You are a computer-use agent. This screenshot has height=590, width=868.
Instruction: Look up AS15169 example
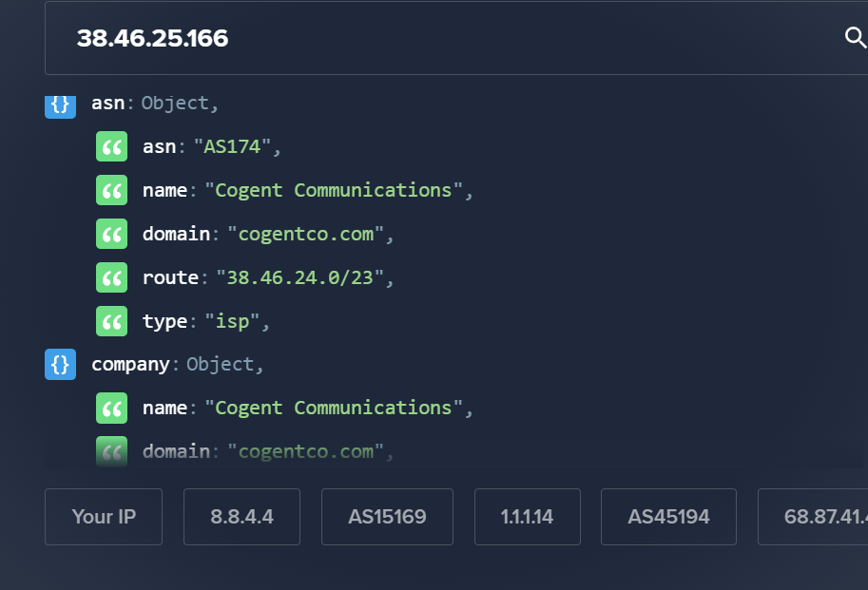(x=388, y=517)
